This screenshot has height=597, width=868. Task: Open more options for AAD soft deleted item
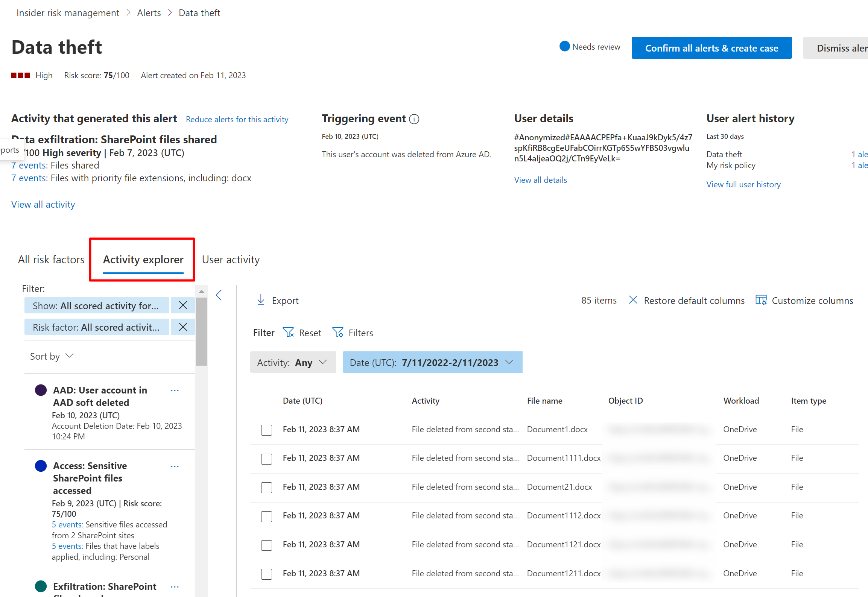tap(175, 390)
